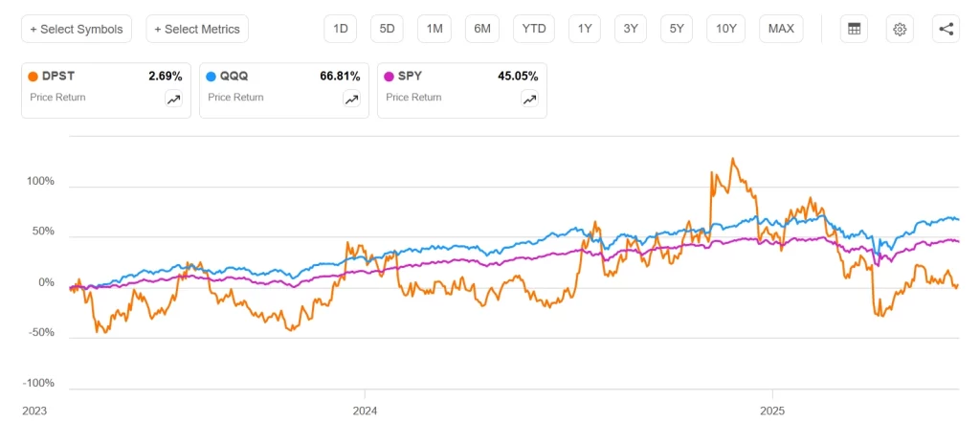Select the YTD time range

pos(533,29)
